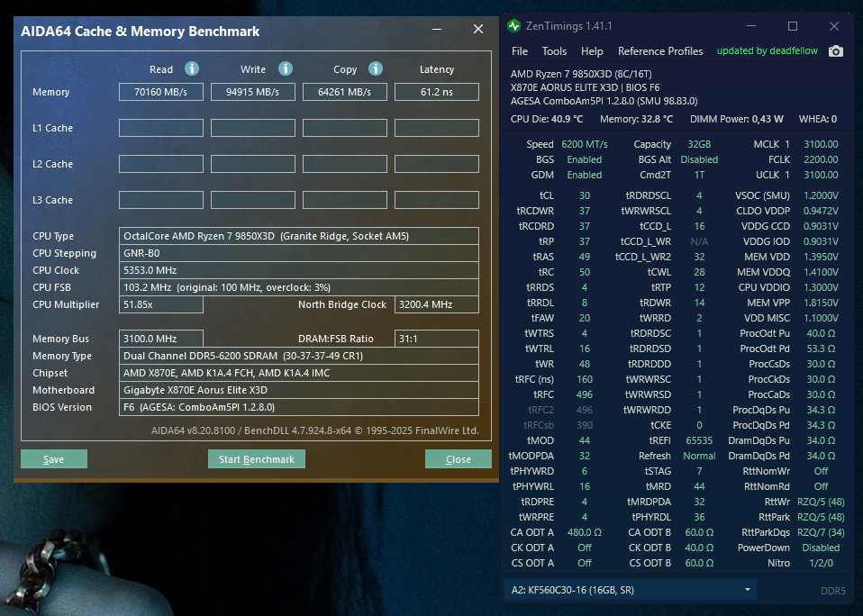This screenshot has height=616, width=863.
Task: Click the ZenTimings screenshot camera icon
Action: coord(835,51)
